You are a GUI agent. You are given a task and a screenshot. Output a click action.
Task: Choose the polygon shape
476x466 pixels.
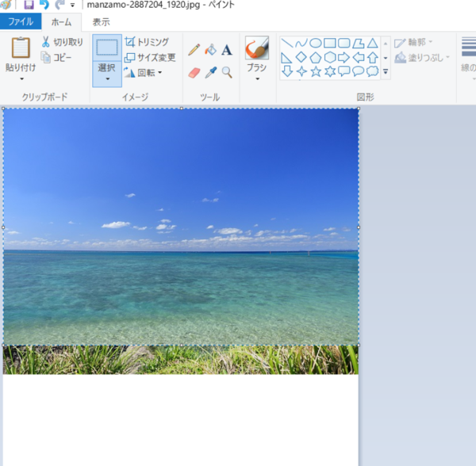(x=359, y=43)
